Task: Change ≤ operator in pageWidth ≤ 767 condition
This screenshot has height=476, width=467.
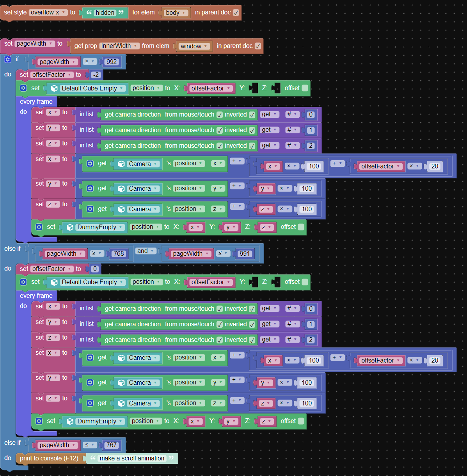Action: (90, 445)
